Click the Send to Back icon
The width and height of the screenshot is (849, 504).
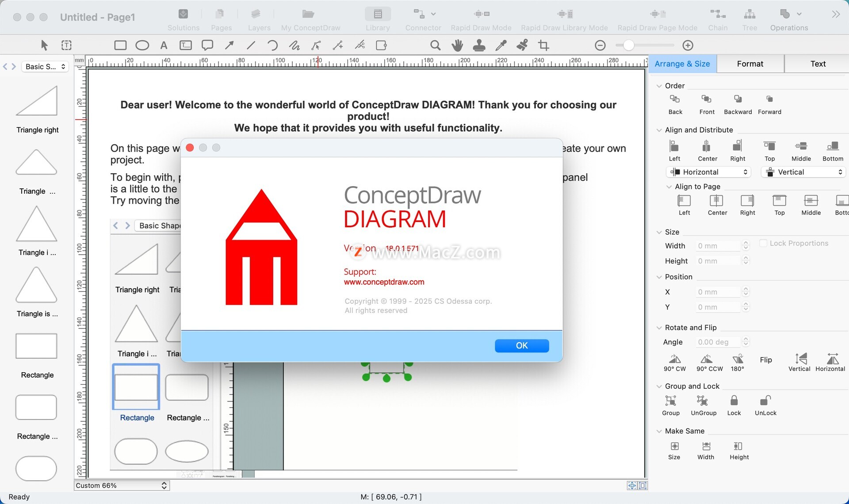[x=675, y=99]
